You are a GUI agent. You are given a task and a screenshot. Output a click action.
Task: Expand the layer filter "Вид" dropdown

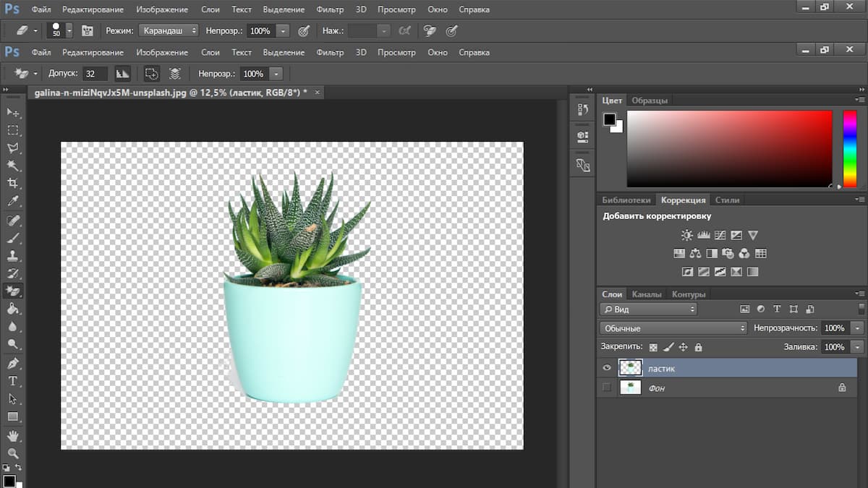[x=648, y=309]
